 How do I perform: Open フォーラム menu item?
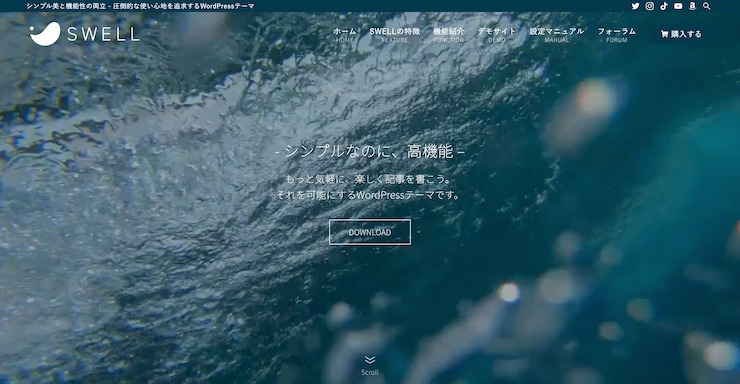tap(616, 34)
